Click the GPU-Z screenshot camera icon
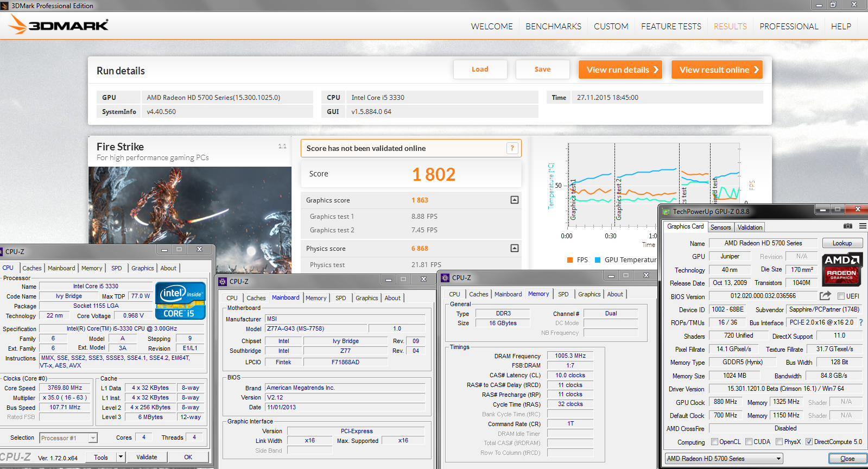The height and width of the screenshot is (469, 868). coord(848,226)
